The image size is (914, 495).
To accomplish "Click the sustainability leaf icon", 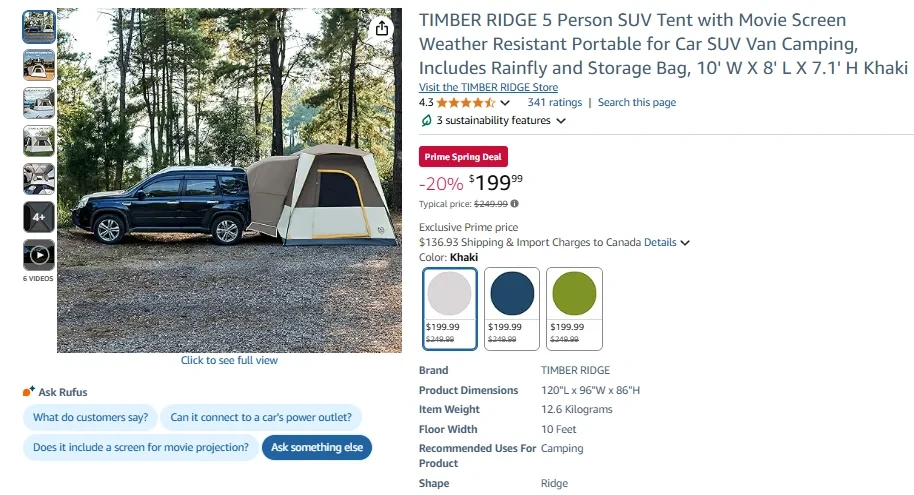I will click(427, 121).
